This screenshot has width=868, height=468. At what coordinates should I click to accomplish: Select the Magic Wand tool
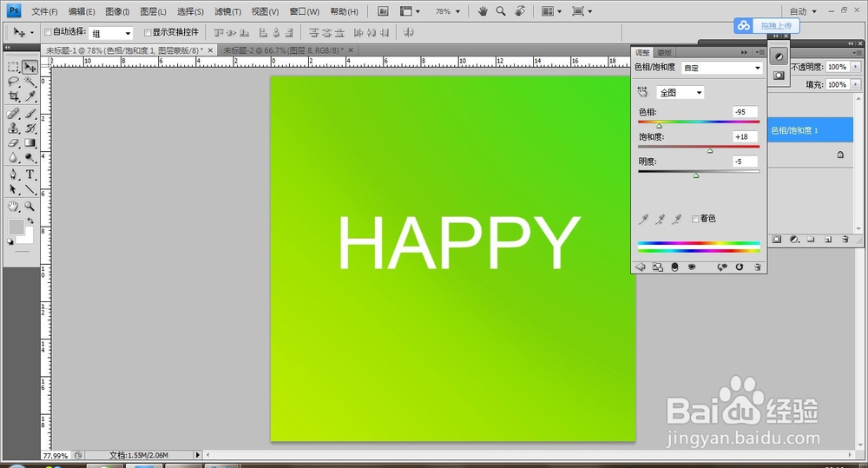tap(30, 82)
